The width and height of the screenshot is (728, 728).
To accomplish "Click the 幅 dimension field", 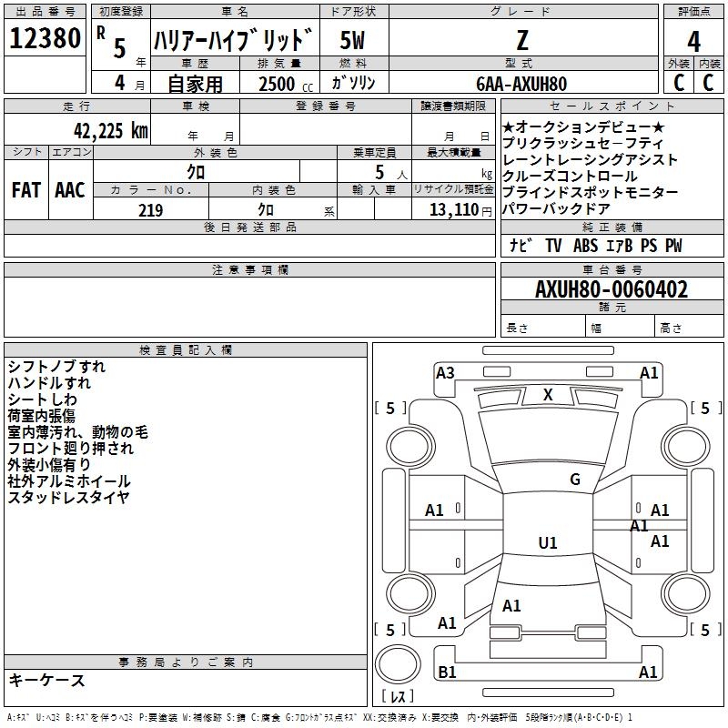I will (621, 326).
